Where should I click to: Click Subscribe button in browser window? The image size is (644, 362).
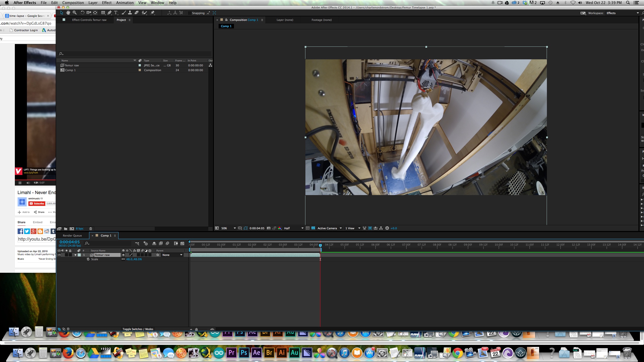pyautogui.click(x=37, y=204)
